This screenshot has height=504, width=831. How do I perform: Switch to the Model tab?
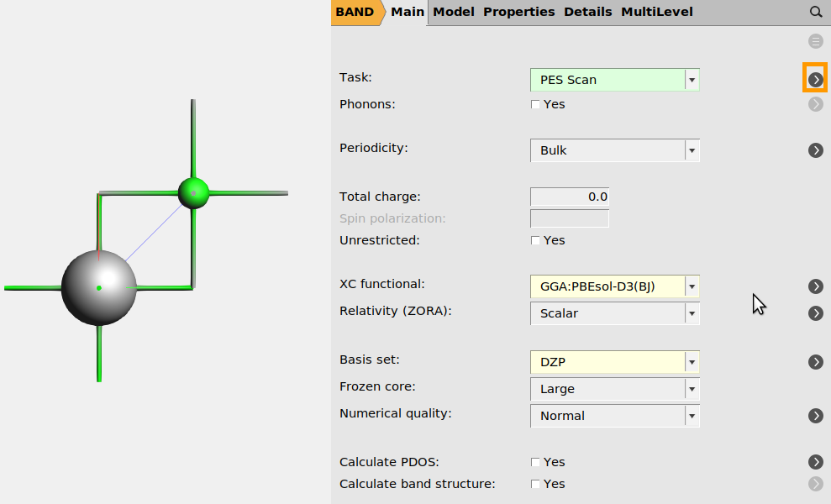(x=453, y=12)
